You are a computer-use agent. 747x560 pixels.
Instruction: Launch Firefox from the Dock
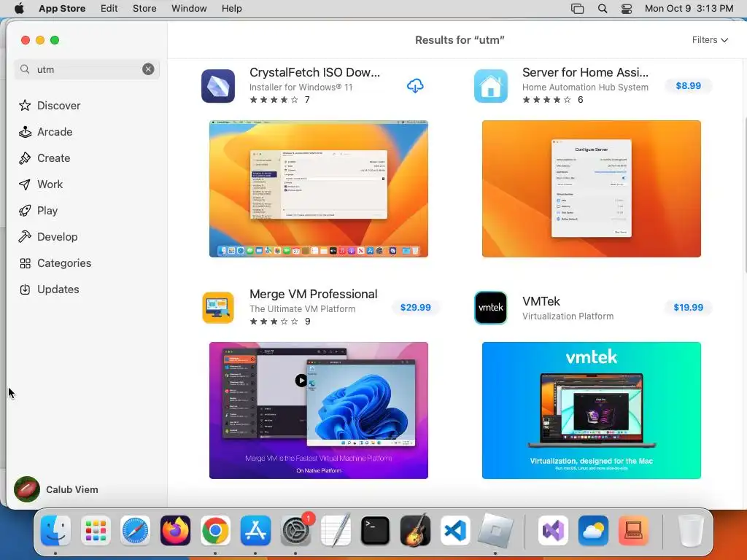175,531
